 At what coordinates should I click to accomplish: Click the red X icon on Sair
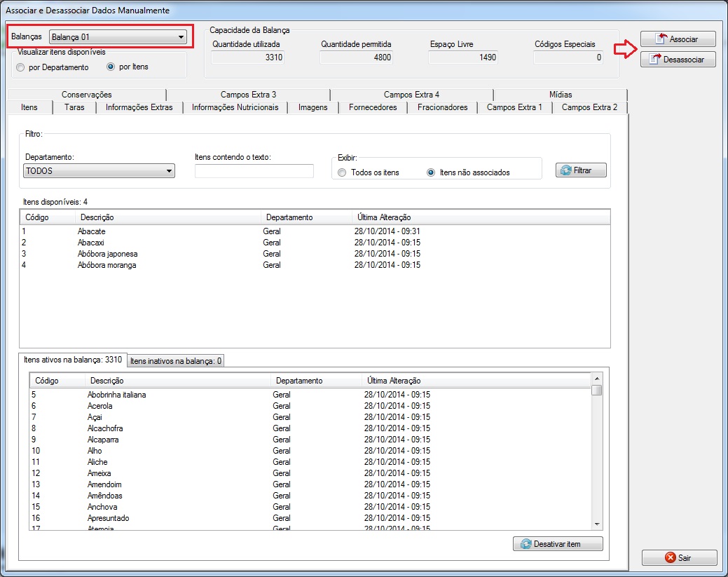tap(670, 557)
